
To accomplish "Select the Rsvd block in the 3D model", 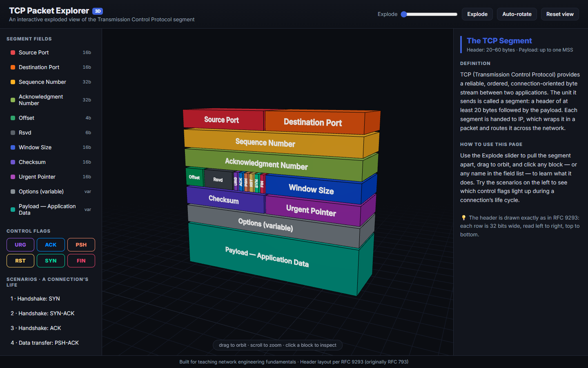I will [218, 180].
